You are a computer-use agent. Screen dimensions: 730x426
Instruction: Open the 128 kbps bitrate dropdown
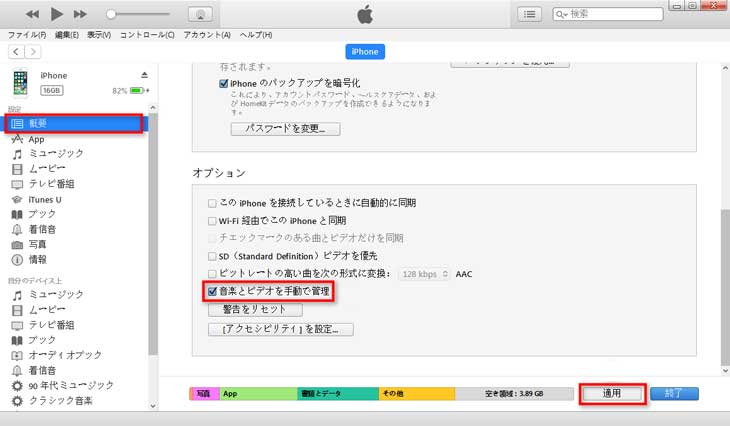click(424, 274)
